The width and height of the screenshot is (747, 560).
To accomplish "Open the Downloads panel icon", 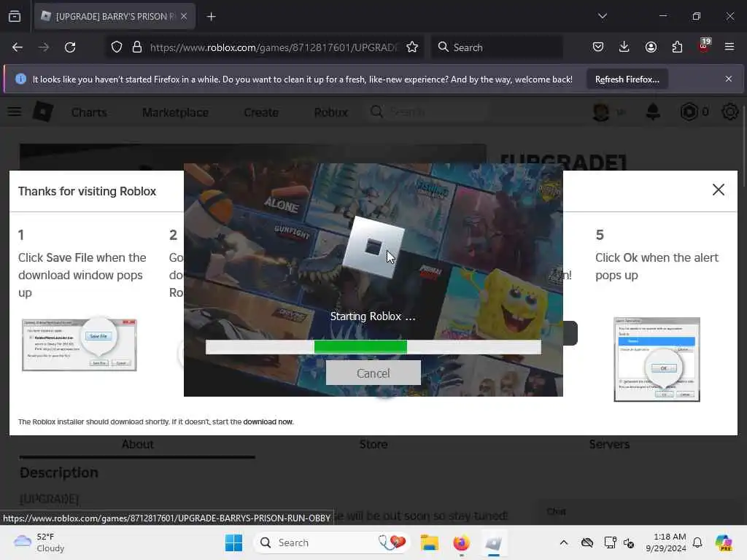I will [x=624, y=47].
